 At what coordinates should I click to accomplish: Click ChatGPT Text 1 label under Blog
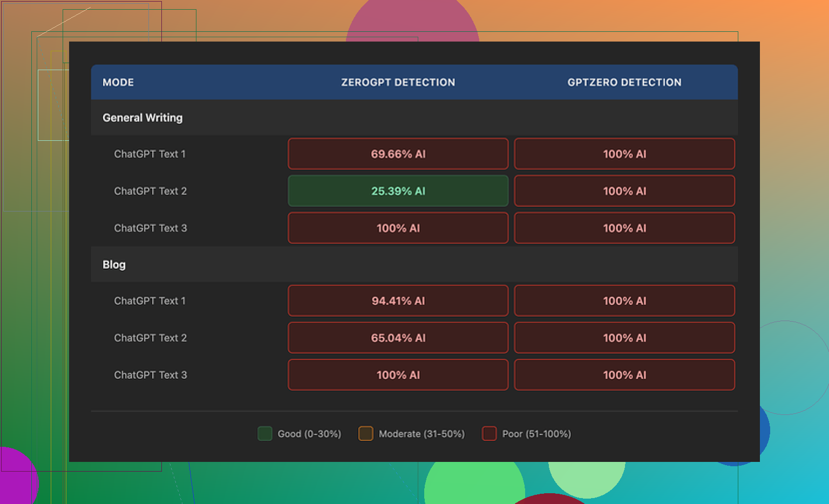click(150, 301)
